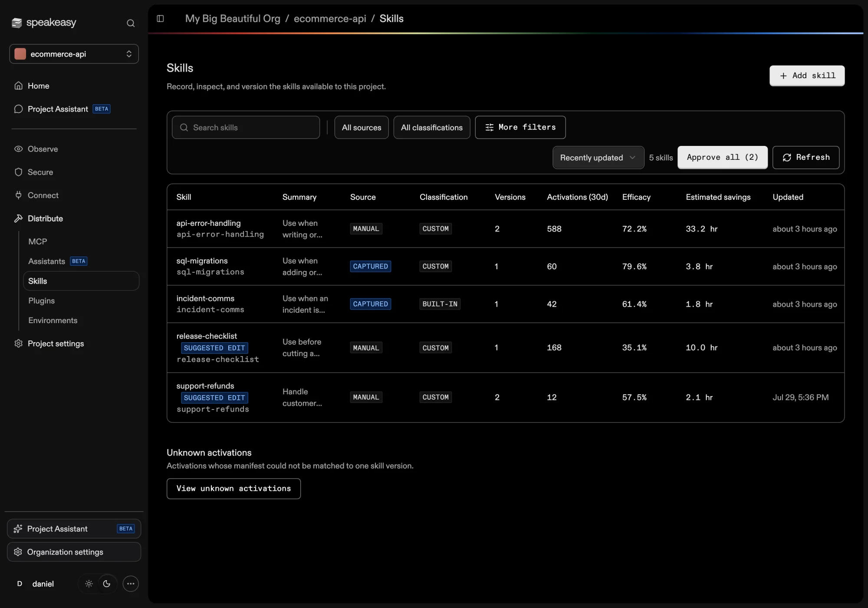Select Skills in sidebar
This screenshot has width=868, height=608.
click(81, 281)
